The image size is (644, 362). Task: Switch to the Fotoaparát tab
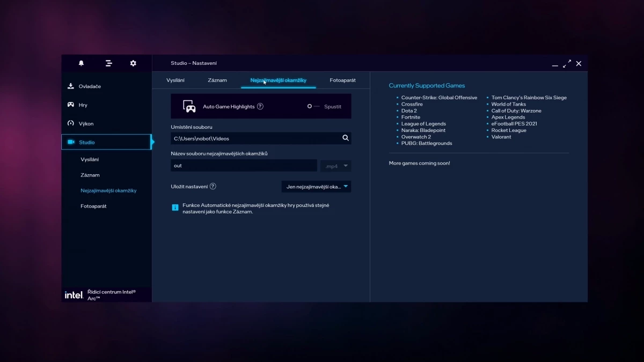click(342, 80)
